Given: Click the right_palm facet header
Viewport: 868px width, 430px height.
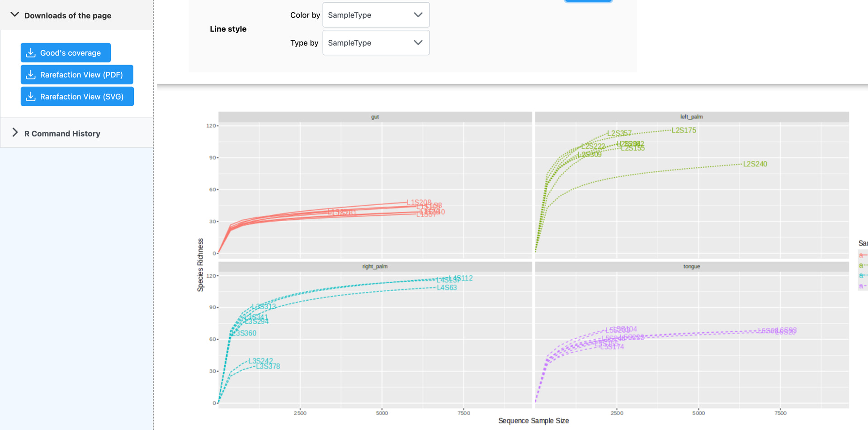Looking at the screenshot, I should pos(375,266).
